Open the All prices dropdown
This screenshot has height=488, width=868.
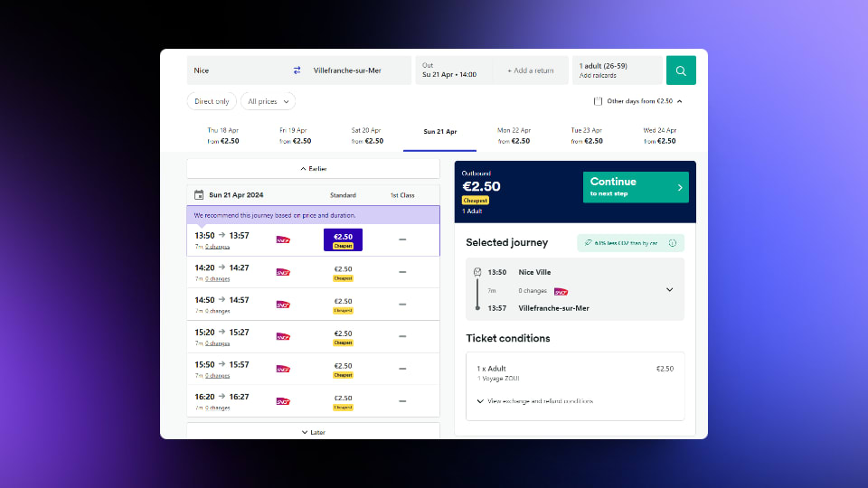click(268, 101)
